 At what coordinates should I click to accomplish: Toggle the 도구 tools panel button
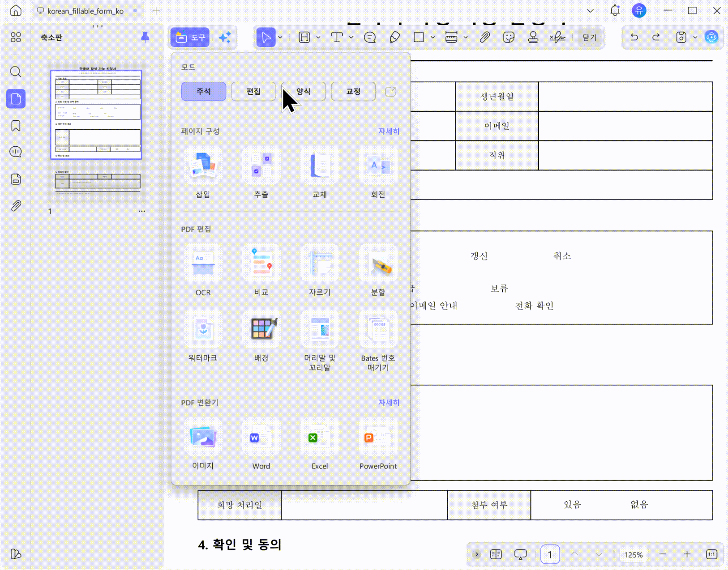click(x=190, y=37)
